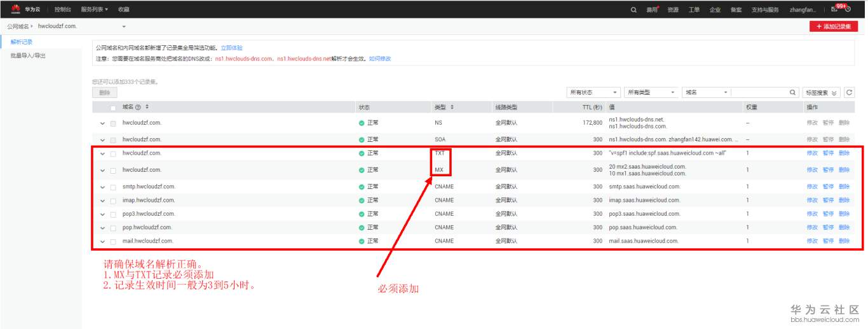Select 批量导入/导出 in the left sidebar
The image size is (868, 329).
(28, 56)
